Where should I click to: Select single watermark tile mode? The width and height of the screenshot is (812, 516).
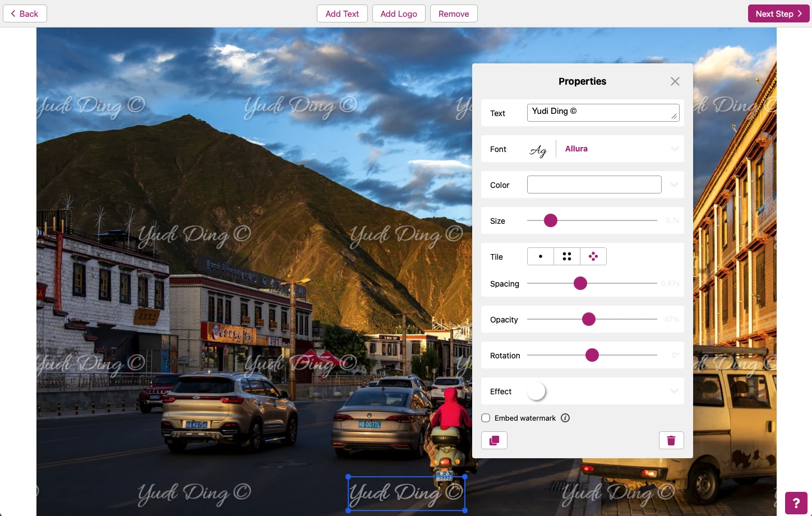(541, 256)
